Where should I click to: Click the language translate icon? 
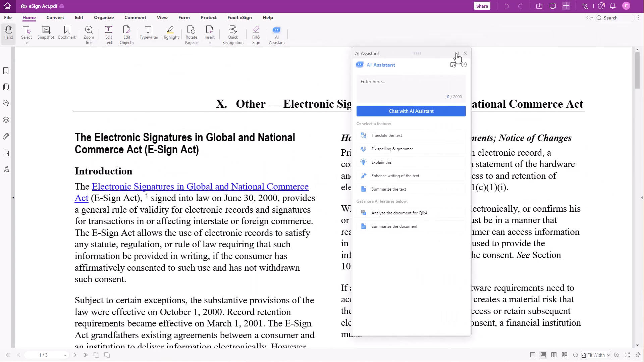click(x=585, y=6)
